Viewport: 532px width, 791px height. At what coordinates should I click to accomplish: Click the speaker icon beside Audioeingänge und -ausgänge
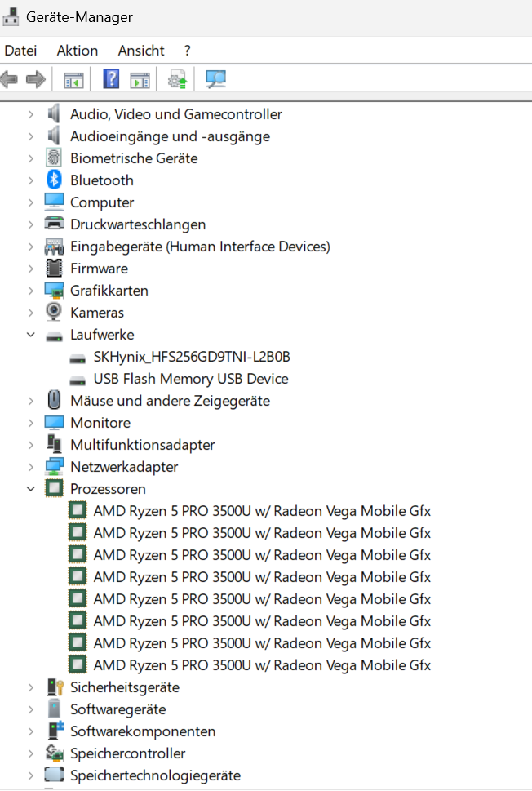click(54, 136)
